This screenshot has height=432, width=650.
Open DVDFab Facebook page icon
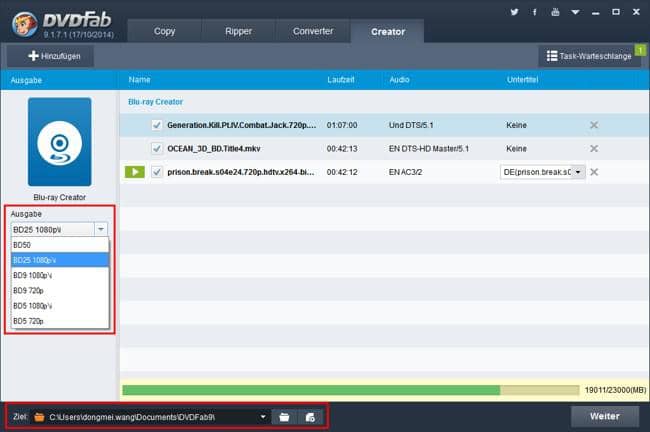(x=535, y=12)
